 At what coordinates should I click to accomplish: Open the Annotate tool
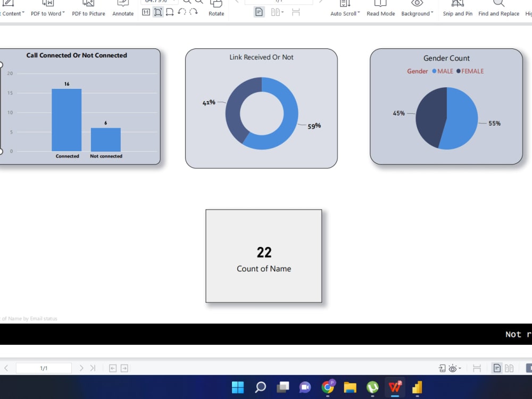click(x=123, y=8)
